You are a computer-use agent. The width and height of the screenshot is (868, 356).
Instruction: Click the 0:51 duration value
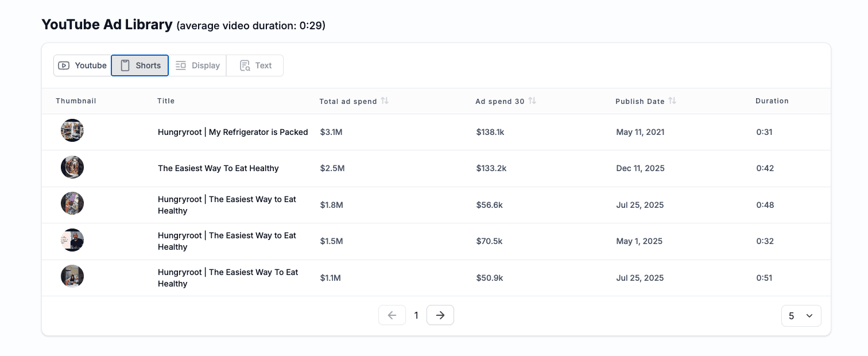pos(765,278)
